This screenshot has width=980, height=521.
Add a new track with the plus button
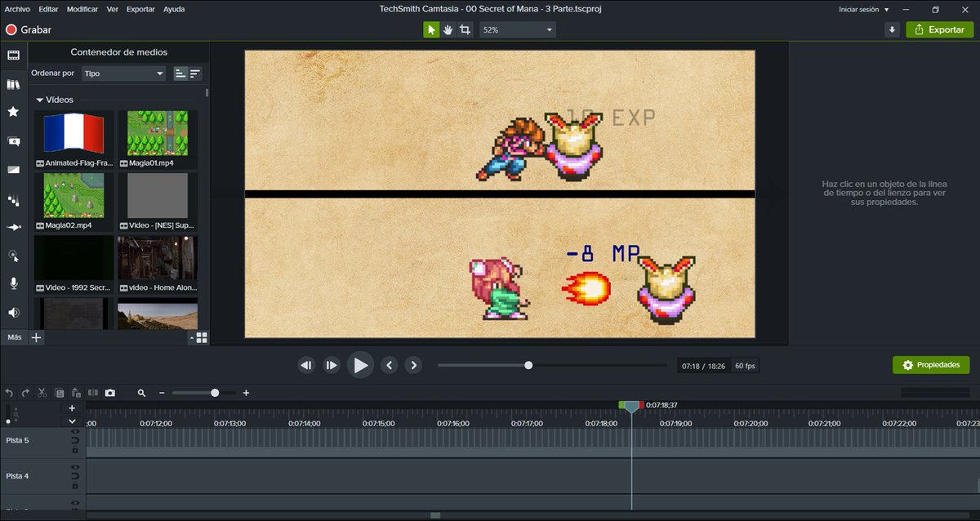[72, 407]
